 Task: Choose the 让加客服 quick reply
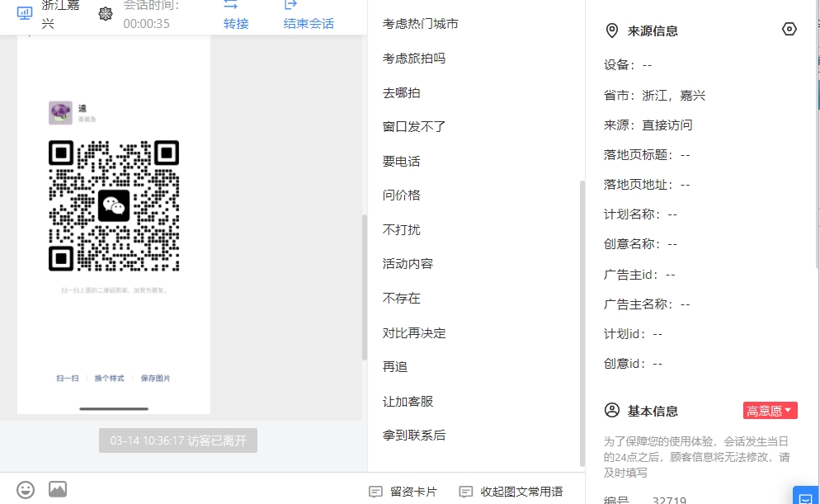click(x=408, y=402)
